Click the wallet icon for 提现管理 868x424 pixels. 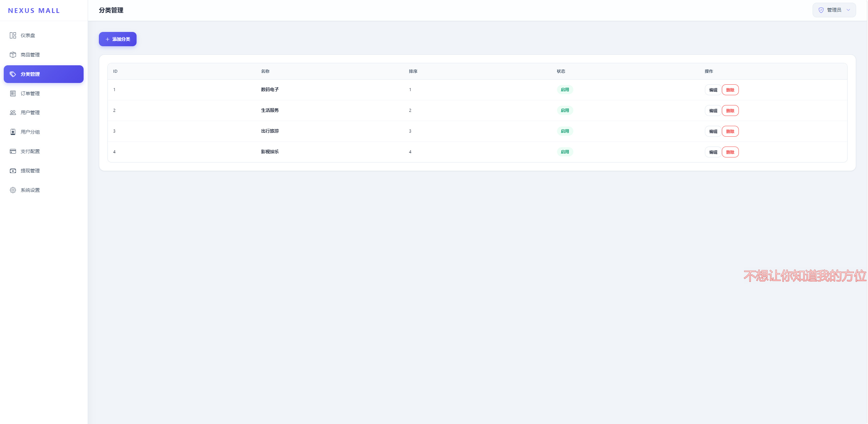[x=13, y=171]
